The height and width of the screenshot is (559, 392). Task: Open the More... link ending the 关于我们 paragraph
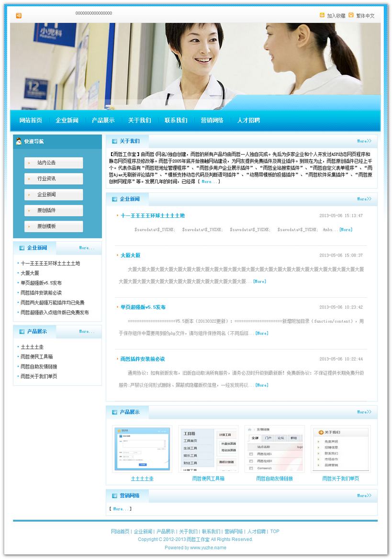(x=209, y=181)
